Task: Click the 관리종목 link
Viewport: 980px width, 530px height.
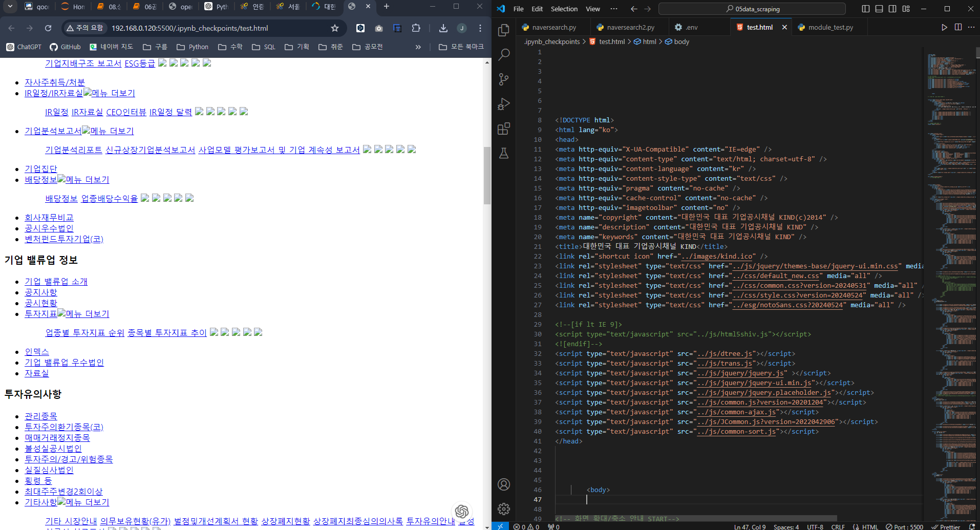Action: click(x=41, y=416)
